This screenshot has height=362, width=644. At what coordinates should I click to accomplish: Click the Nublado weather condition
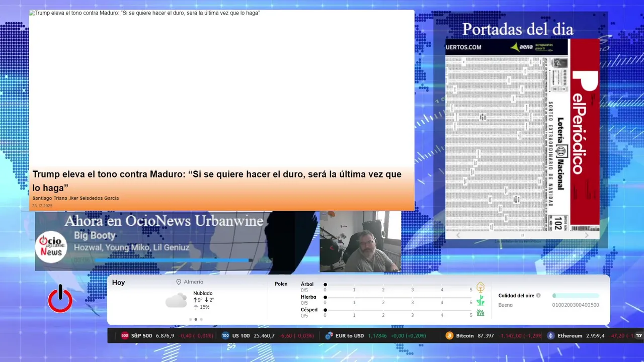(x=203, y=293)
